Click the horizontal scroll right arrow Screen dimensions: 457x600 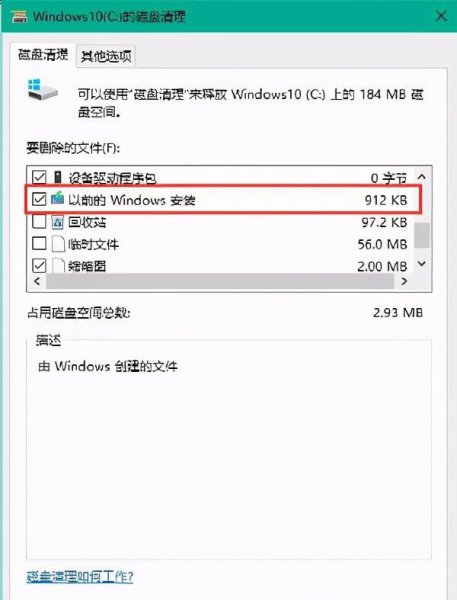pyautogui.click(x=404, y=281)
